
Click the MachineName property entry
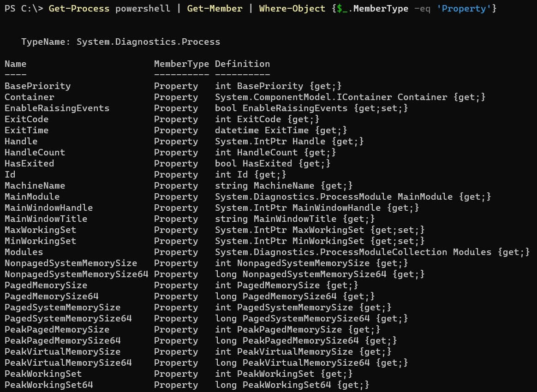(35, 185)
